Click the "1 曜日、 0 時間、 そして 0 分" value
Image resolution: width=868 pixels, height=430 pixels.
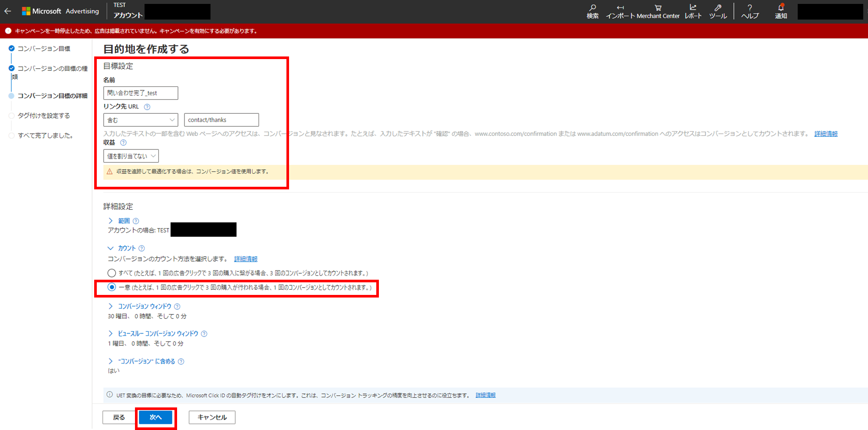(x=146, y=344)
